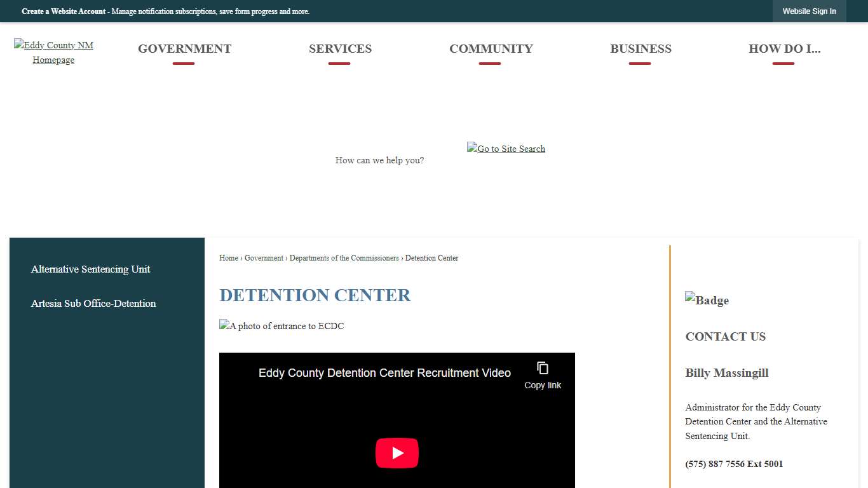The height and width of the screenshot is (488, 868).
Task: Click Create a Website Account
Action: [63, 11]
